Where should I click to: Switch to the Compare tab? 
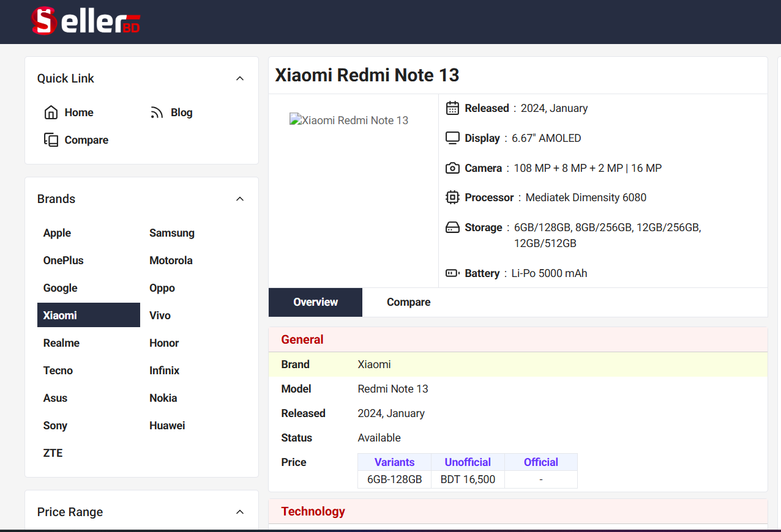(x=408, y=302)
